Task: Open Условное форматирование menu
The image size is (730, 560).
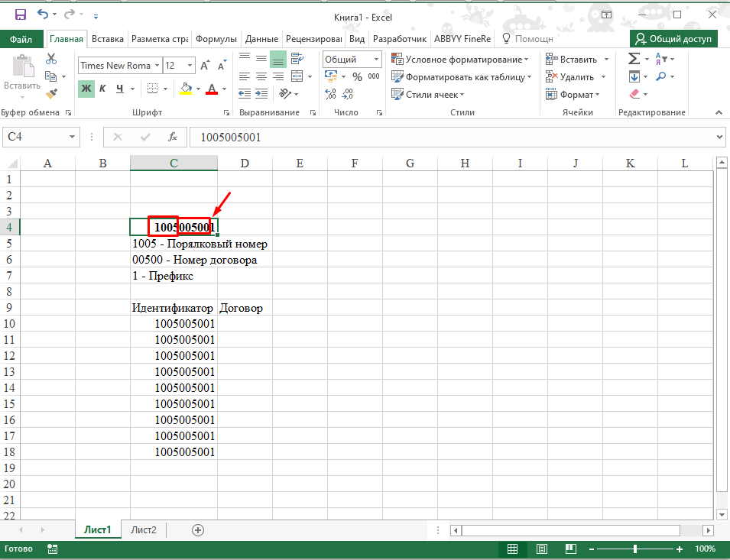Action: click(x=460, y=60)
